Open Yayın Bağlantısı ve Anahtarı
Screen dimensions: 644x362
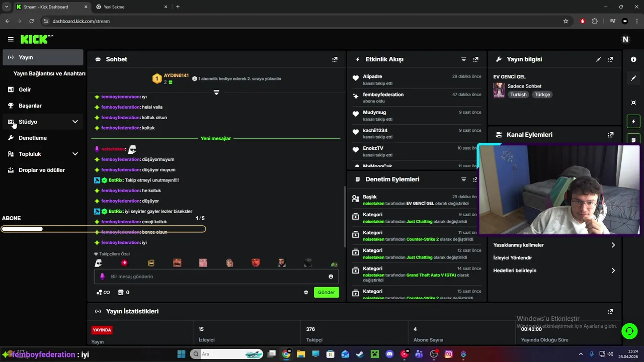(x=49, y=73)
